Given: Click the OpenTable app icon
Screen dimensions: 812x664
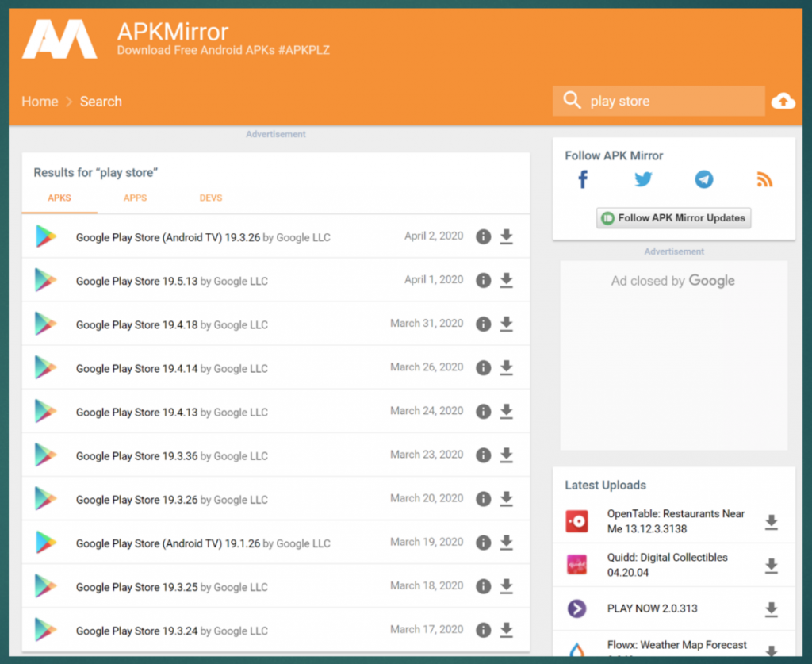Looking at the screenshot, I should pos(577,521).
